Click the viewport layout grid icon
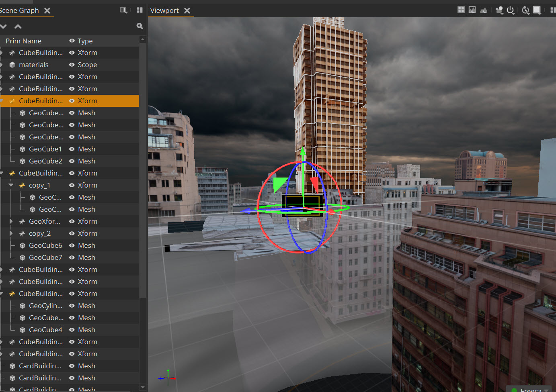The image size is (556, 392). 461,10
